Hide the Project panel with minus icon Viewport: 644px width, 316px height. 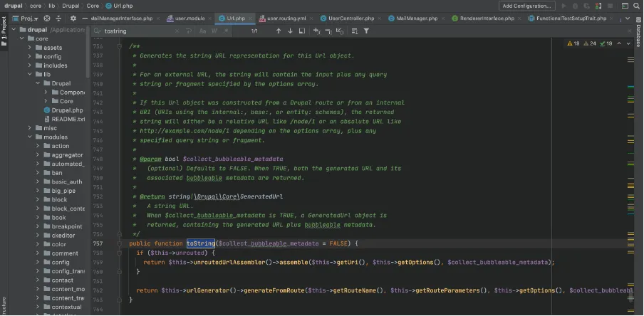85,19
